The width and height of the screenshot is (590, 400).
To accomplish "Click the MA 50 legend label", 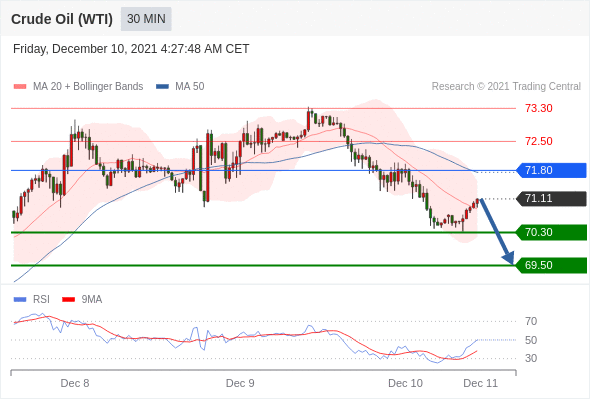I will point(190,87).
